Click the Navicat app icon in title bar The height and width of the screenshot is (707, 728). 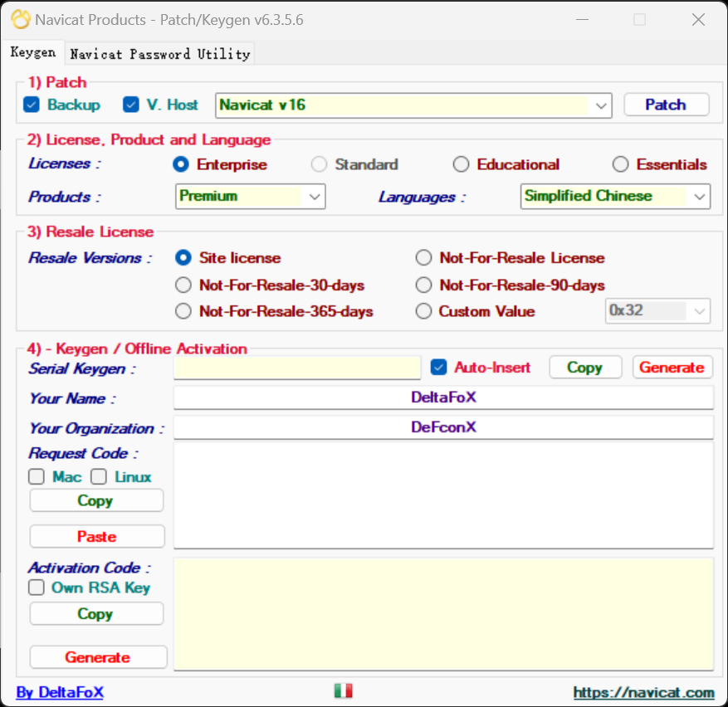click(20, 19)
